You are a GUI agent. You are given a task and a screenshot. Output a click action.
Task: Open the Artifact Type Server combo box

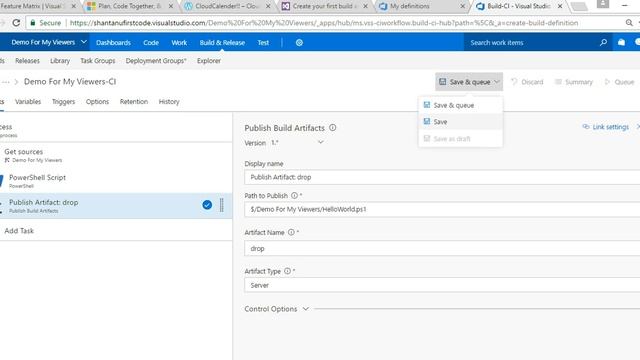click(x=442, y=285)
